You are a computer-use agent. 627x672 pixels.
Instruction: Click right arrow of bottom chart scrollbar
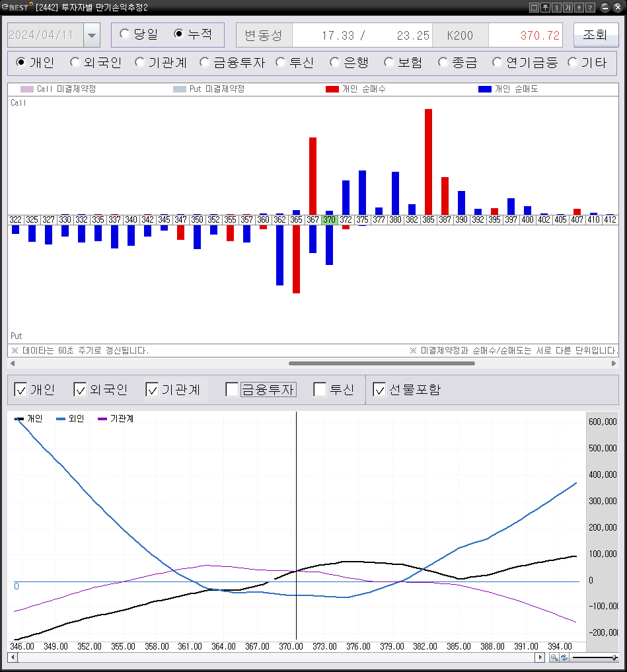[x=540, y=657]
